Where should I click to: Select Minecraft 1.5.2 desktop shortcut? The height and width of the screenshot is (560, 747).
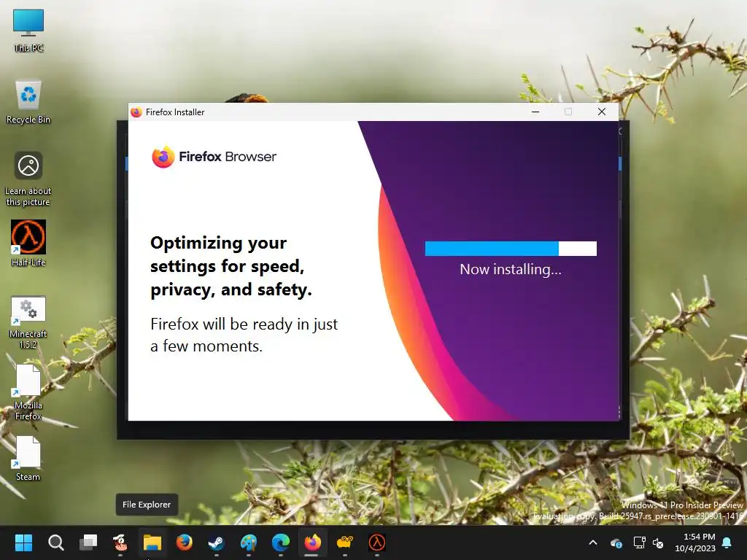[28, 322]
